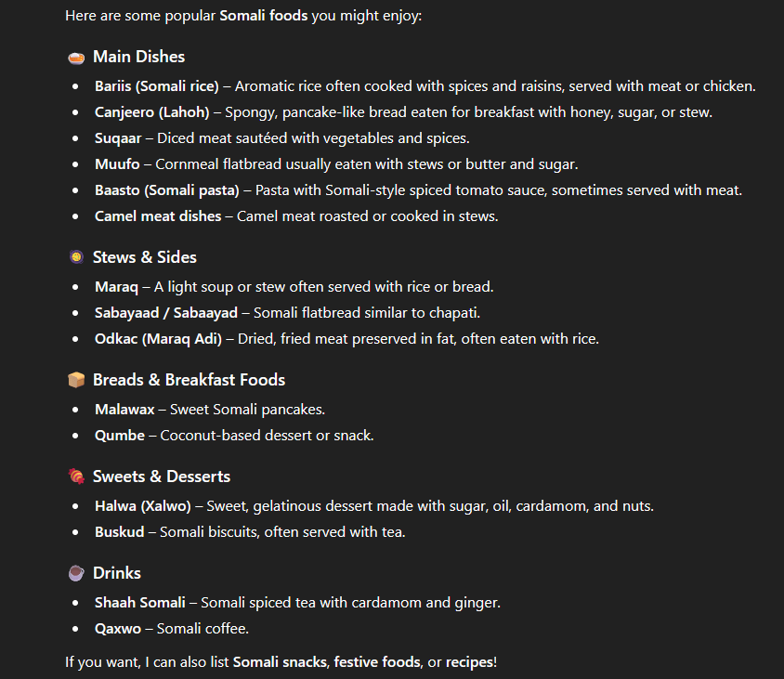Click the Camel meat dishes bold text
The width and height of the screenshot is (784, 679).
[157, 216]
